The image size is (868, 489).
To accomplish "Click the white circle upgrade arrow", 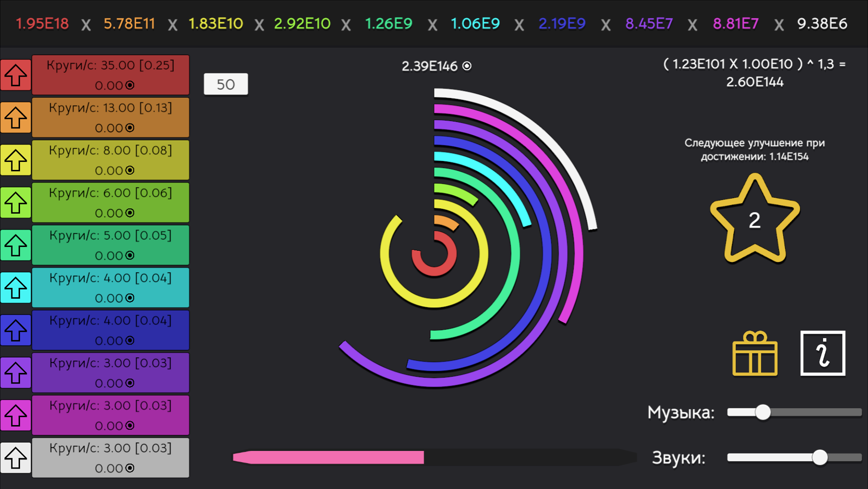I will pyautogui.click(x=16, y=458).
